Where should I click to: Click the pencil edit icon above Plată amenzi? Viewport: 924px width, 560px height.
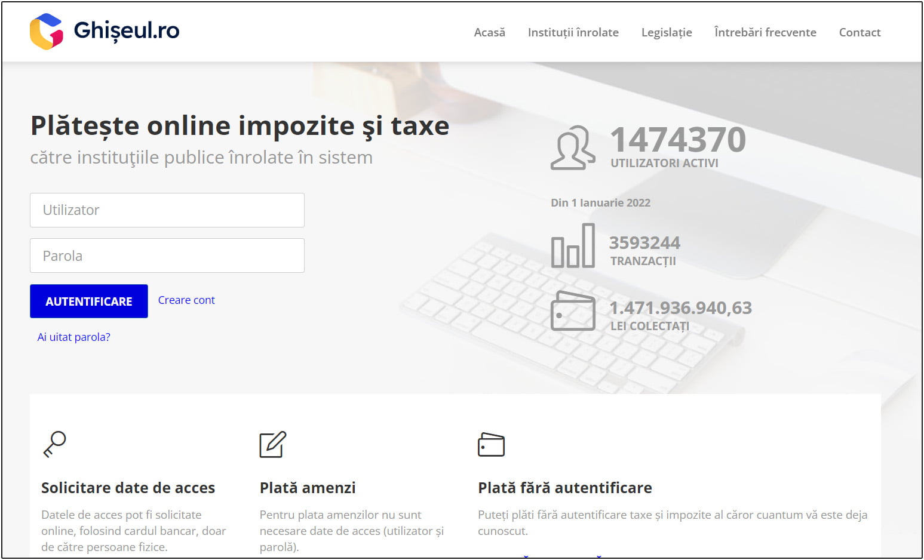click(273, 444)
